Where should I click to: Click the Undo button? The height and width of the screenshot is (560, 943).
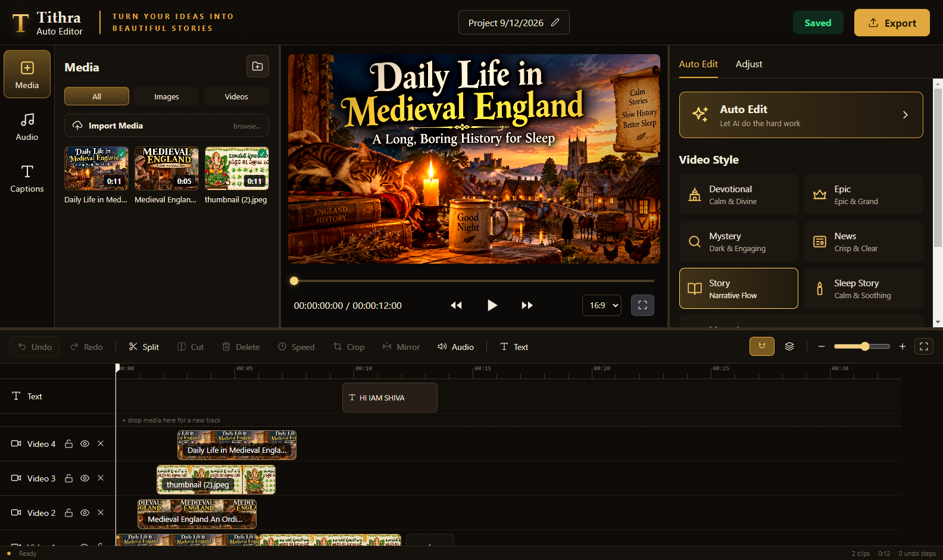pos(35,347)
